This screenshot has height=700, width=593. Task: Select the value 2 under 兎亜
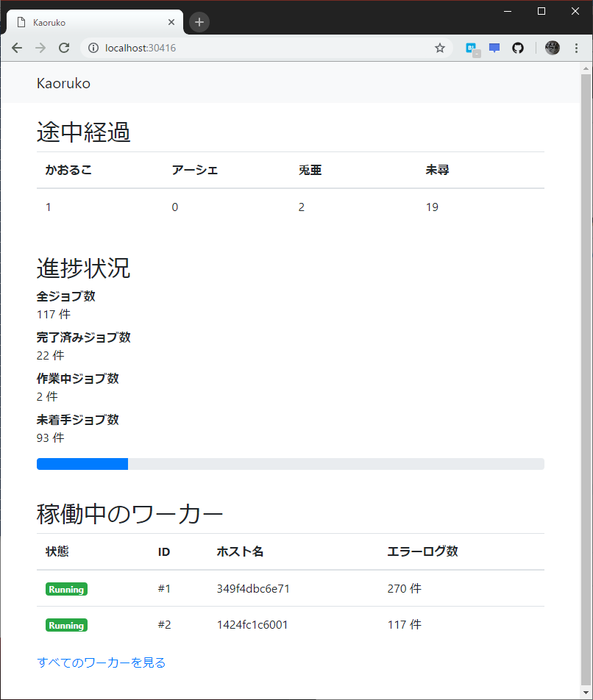coord(302,207)
